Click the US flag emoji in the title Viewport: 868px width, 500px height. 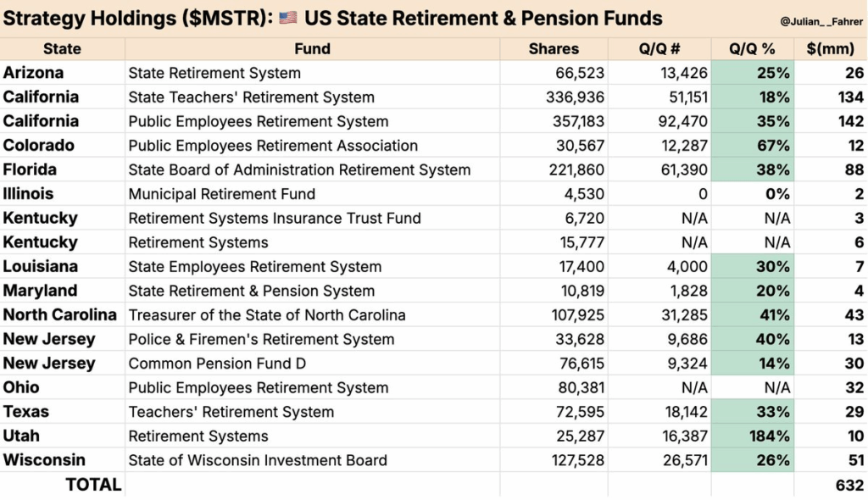click(289, 18)
